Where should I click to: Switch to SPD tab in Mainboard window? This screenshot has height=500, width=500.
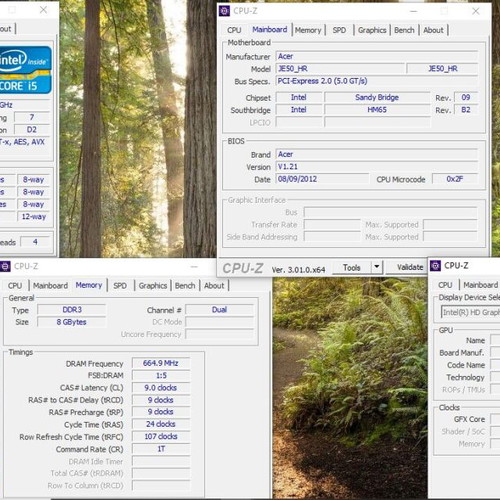[339, 30]
